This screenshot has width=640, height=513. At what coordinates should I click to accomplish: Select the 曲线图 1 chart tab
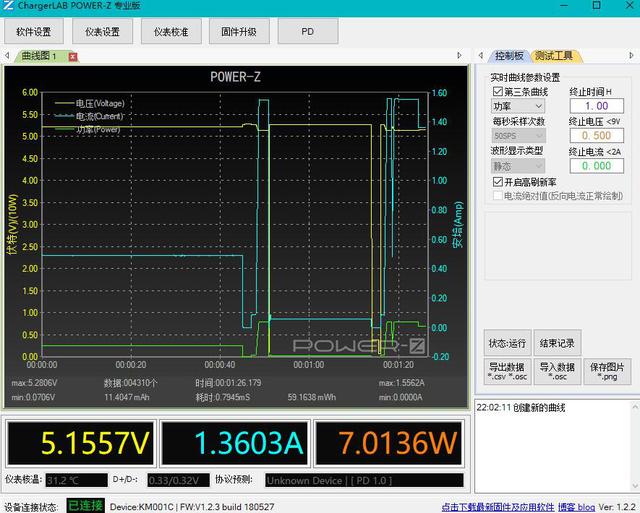[x=39, y=56]
